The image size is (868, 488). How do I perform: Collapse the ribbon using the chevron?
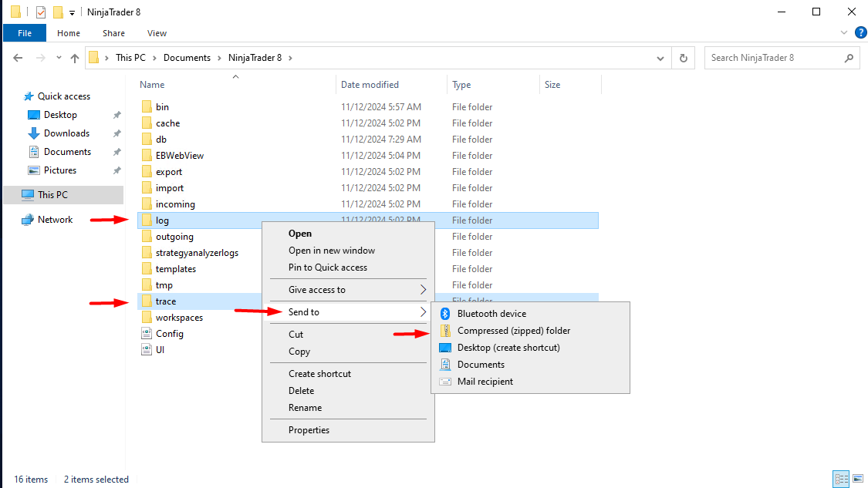pos(843,33)
